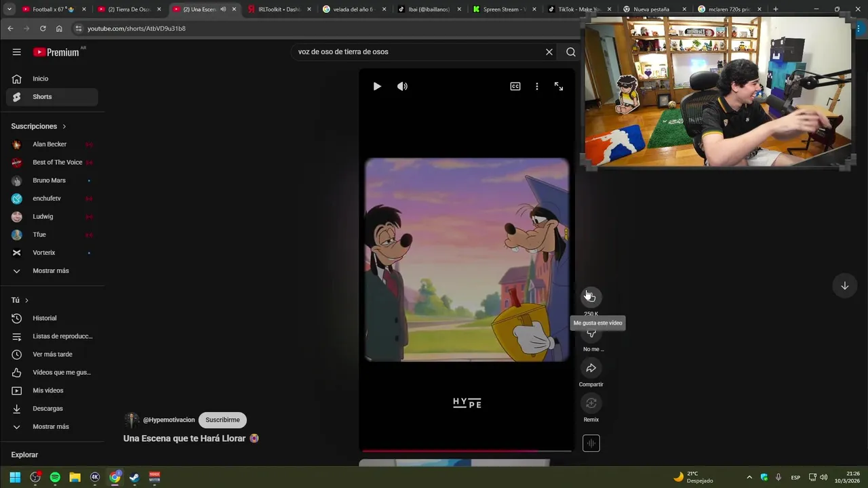The image size is (868, 488).
Task: Subscribe with the Suscribirme button
Action: [x=222, y=420]
